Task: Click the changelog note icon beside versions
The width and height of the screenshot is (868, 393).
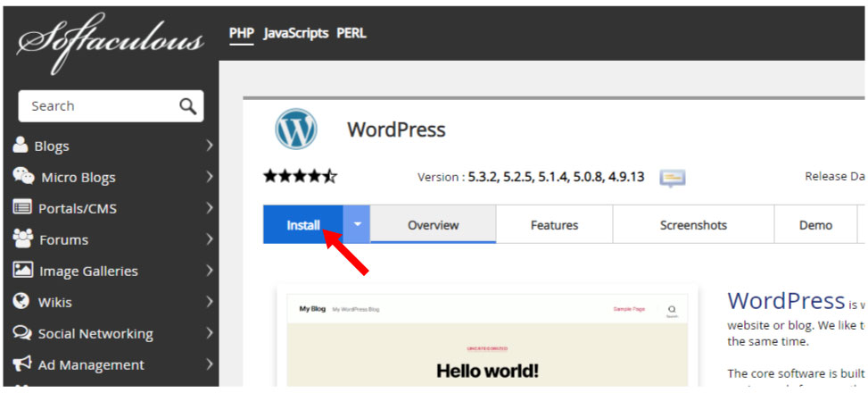Action: point(673,178)
